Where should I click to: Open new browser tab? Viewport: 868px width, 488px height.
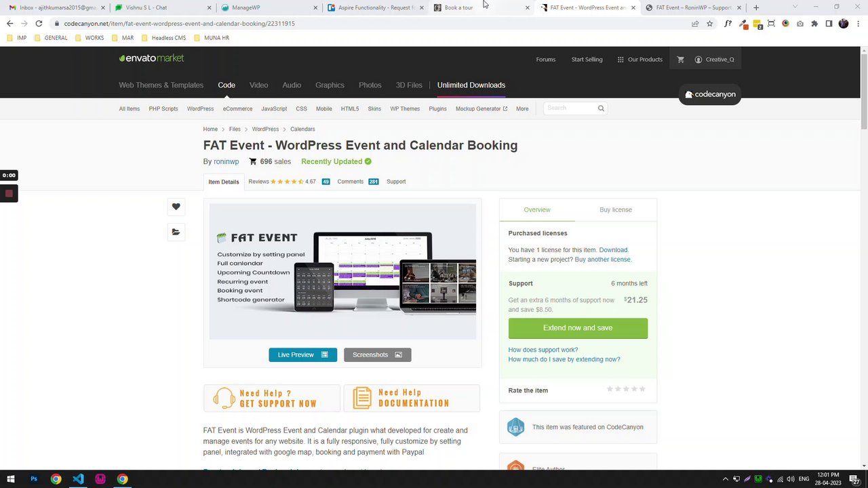[x=756, y=7]
